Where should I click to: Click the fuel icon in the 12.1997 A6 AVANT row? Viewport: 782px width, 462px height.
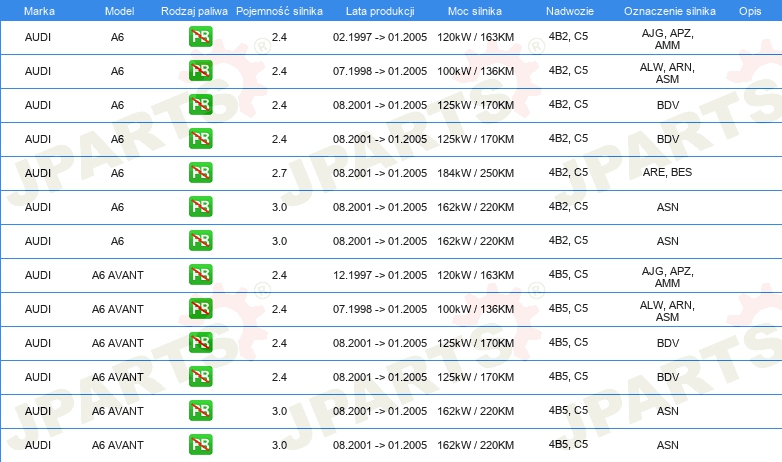pos(200,274)
